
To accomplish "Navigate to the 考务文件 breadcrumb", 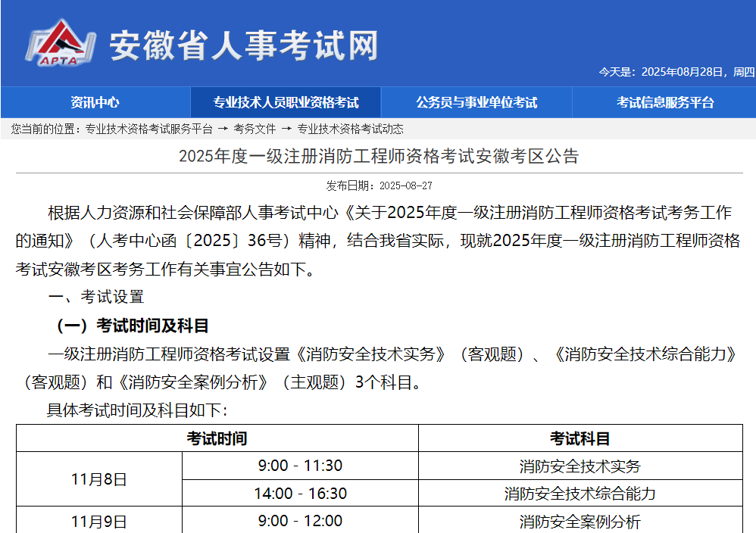I will pyautogui.click(x=255, y=129).
